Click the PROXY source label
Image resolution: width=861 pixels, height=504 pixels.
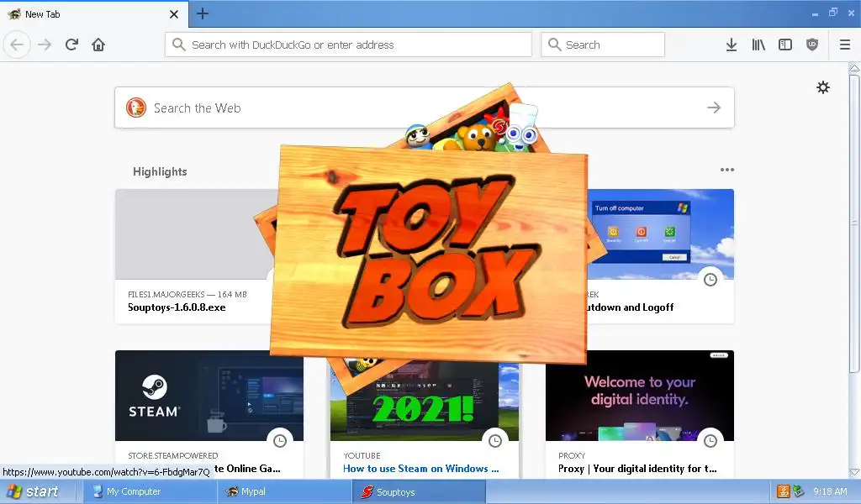(x=572, y=456)
